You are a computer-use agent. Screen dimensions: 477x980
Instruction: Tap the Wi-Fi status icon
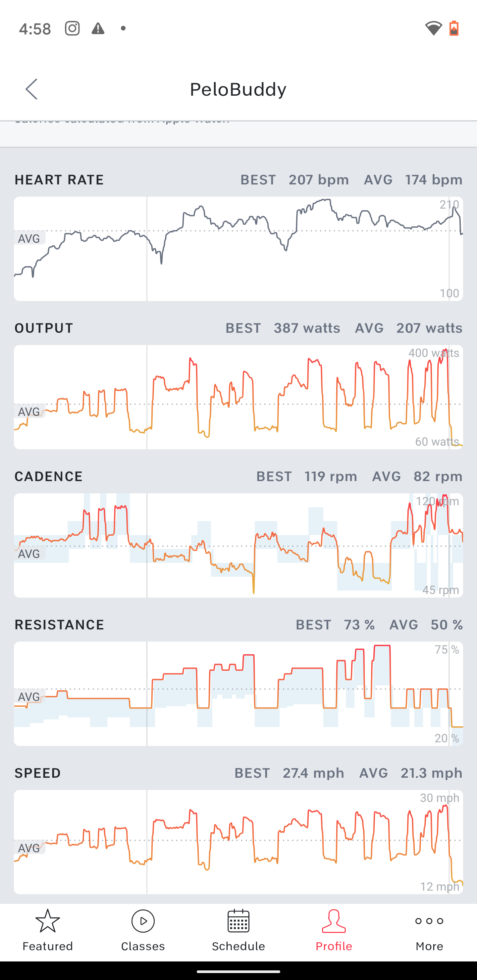pos(434,28)
